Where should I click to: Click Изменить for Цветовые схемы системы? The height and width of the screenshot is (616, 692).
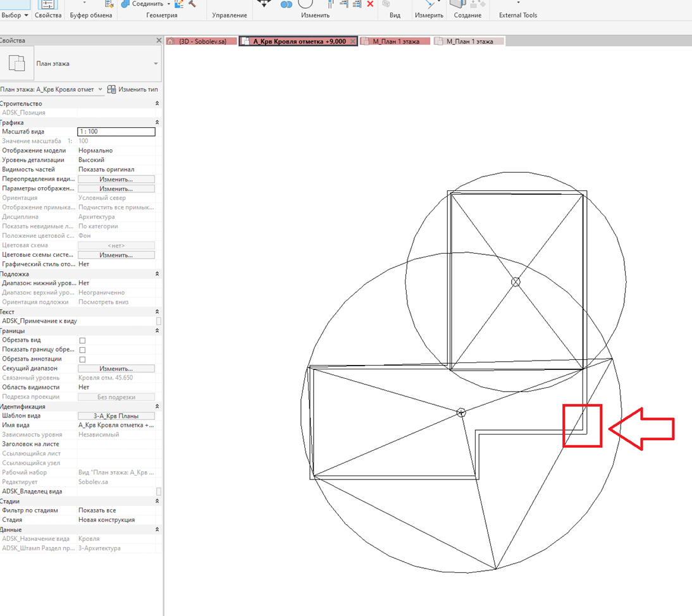(x=116, y=255)
